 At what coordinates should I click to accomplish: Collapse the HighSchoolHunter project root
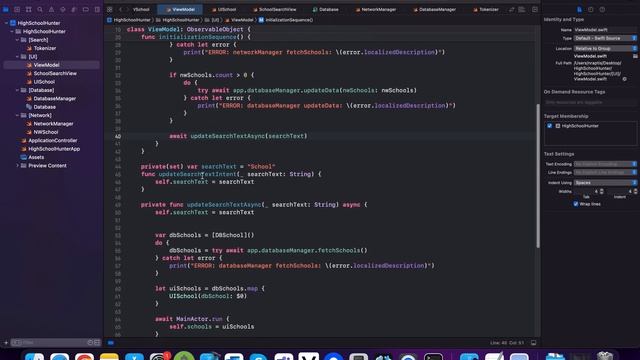(7, 23)
